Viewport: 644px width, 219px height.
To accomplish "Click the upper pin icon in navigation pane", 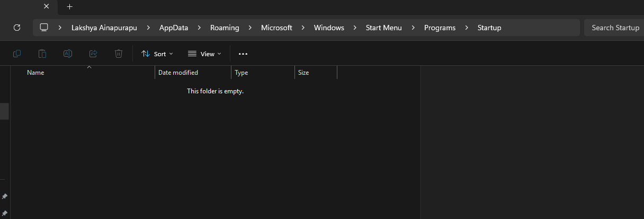I will pyautogui.click(x=4, y=197).
